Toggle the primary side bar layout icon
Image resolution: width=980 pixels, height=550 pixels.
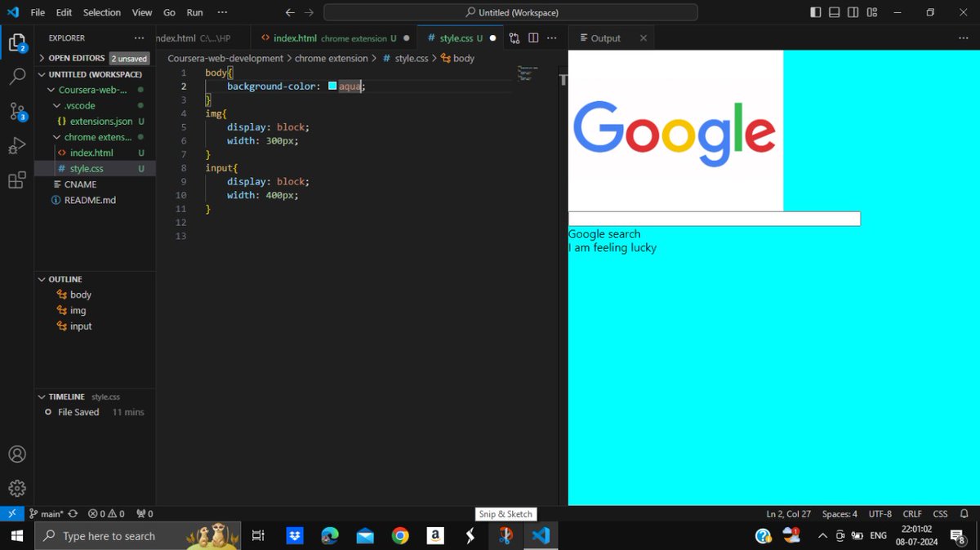pyautogui.click(x=816, y=12)
